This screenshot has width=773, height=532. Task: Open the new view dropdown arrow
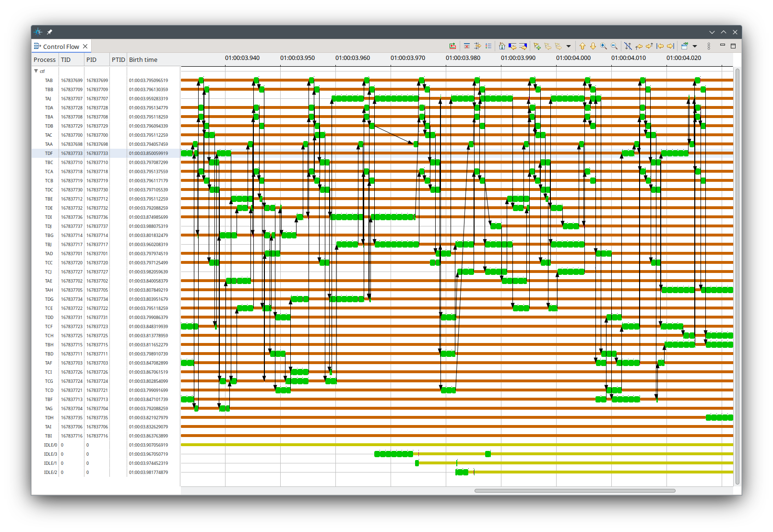(695, 46)
